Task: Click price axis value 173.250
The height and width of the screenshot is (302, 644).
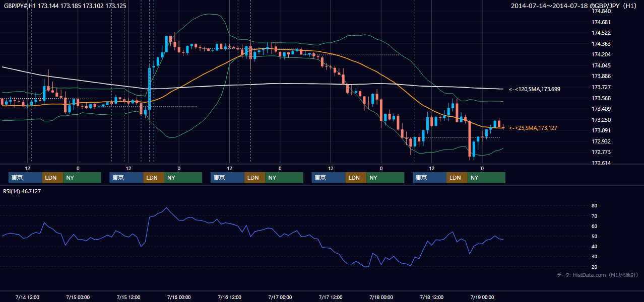Action: tap(601, 120)
